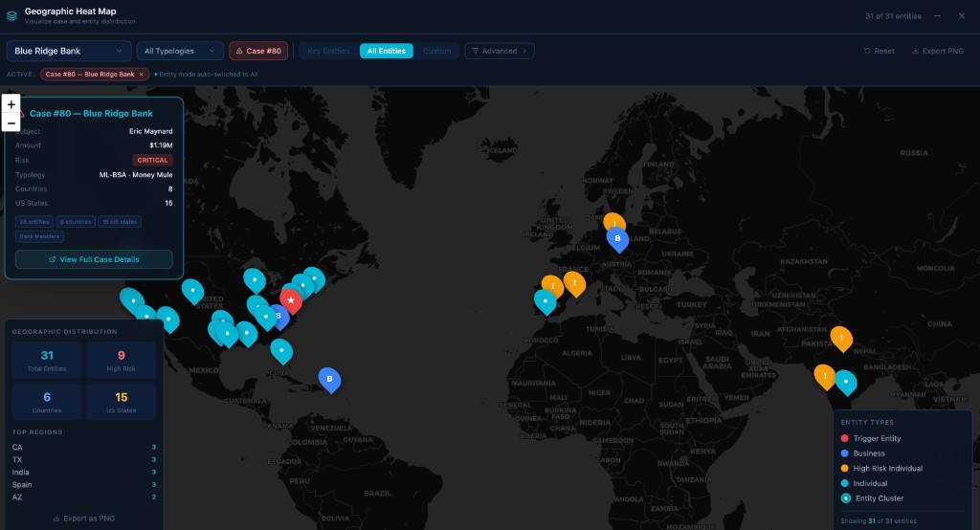Open View Full Case Details
The width and height of the screenshot is (980, 530).
tap(94, 259)
